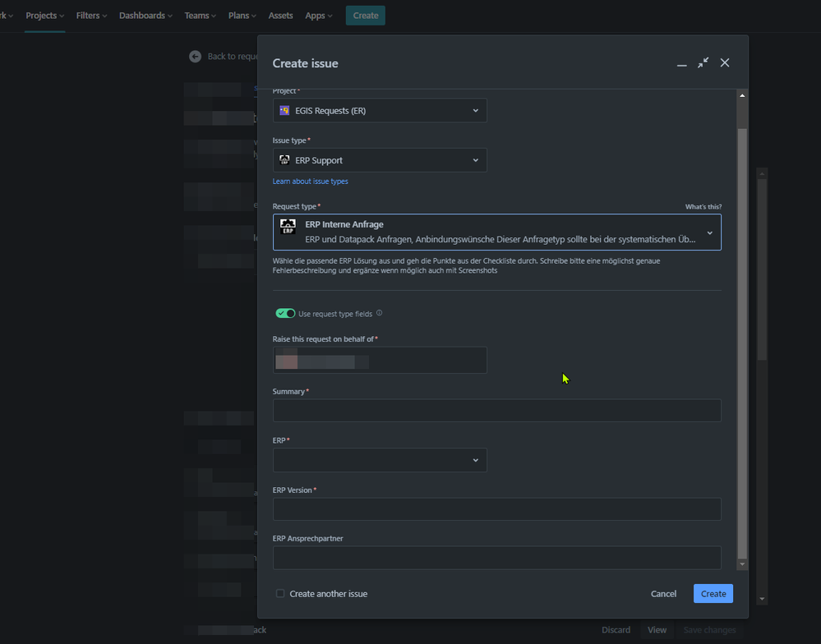Open the Projects menu in top navigation

click(x=44, y=16)
